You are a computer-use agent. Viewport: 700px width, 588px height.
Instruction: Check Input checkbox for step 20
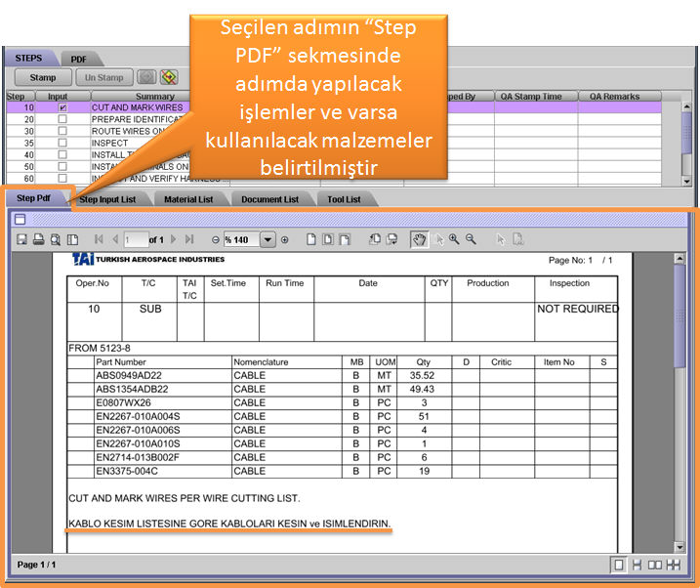click(x=62, y=119)
